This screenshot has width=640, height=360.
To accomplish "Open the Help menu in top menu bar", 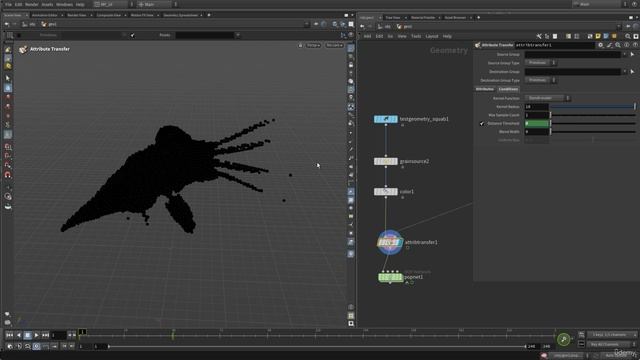I will 80,4.
